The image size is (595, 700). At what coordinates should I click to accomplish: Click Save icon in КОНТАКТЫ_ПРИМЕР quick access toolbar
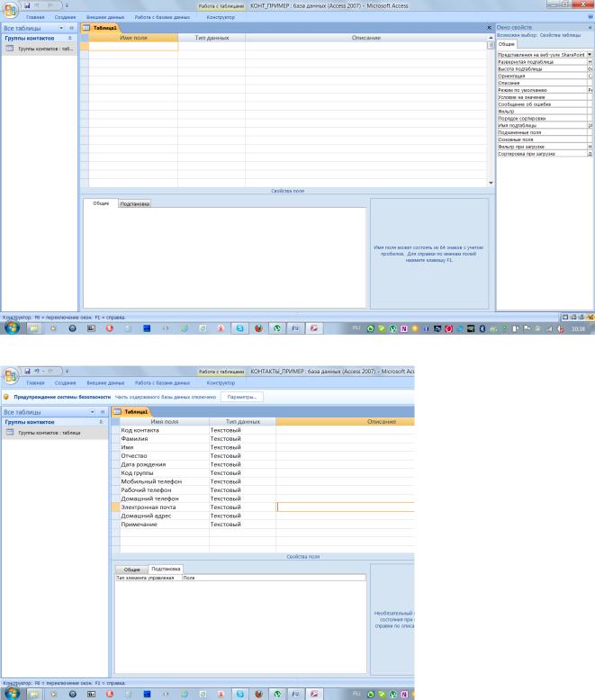(27, 371)
